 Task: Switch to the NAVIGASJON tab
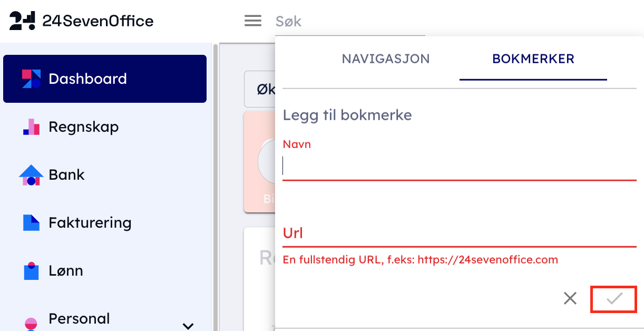386,59
